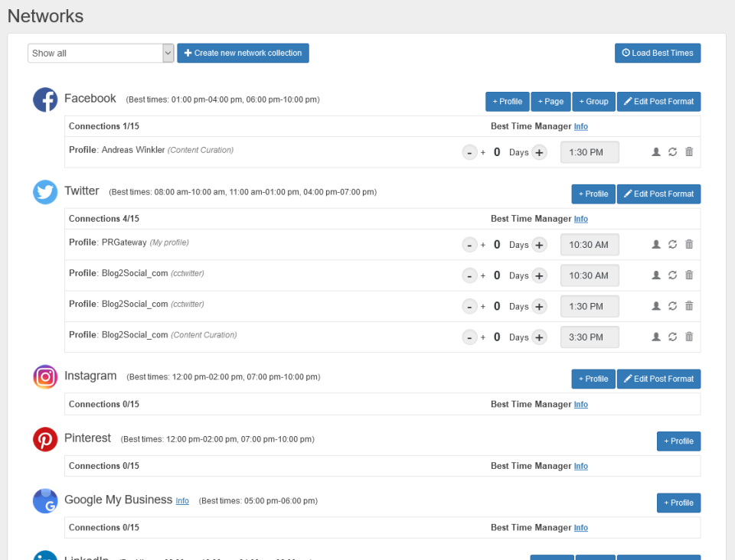Create a new network collection
Screen dimensions: 735x560
(x=243, y=53)
